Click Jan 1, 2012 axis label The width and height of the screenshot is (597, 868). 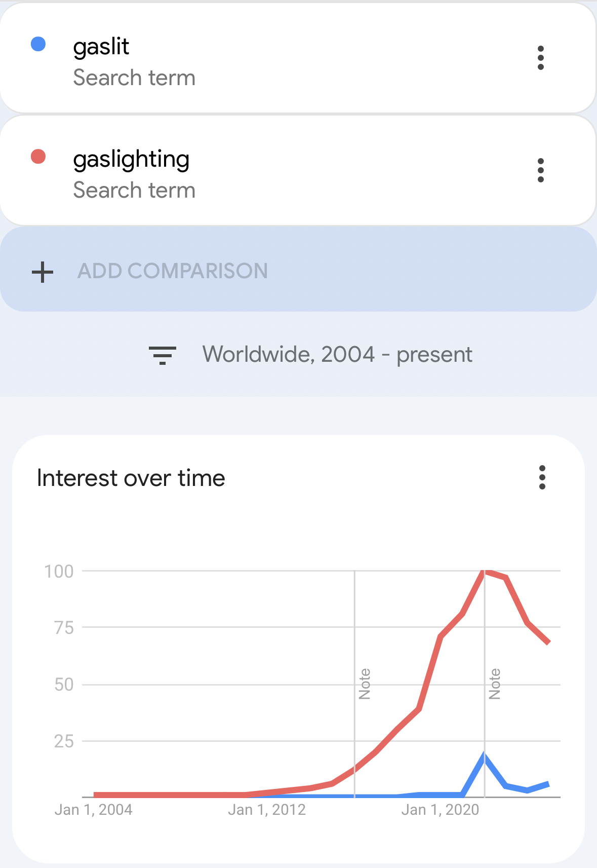(266, 810)
